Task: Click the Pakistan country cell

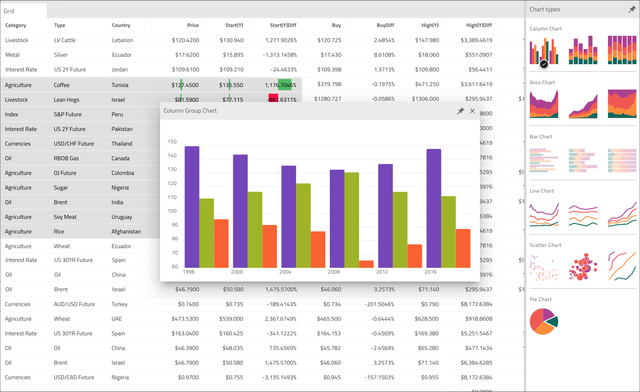Action: click(122, 129)
